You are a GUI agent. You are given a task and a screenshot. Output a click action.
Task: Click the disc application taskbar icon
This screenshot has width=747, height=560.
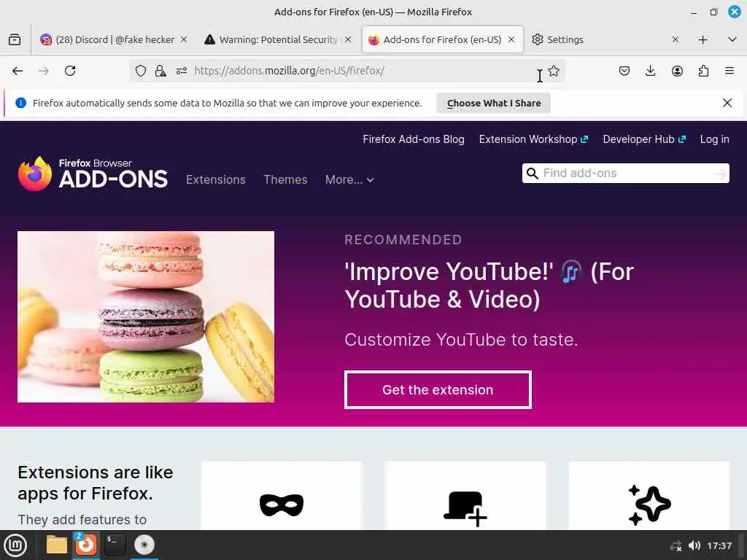tap(144, 545)
